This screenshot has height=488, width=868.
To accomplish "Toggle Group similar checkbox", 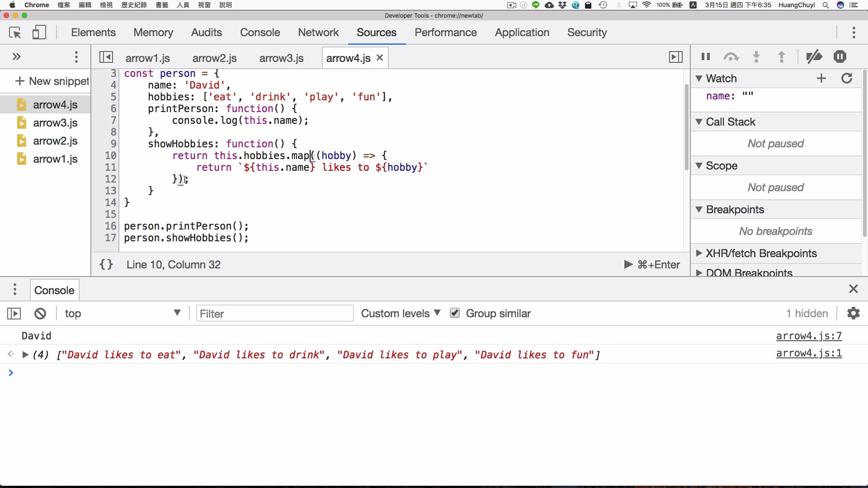I will (x=455, y=313).
